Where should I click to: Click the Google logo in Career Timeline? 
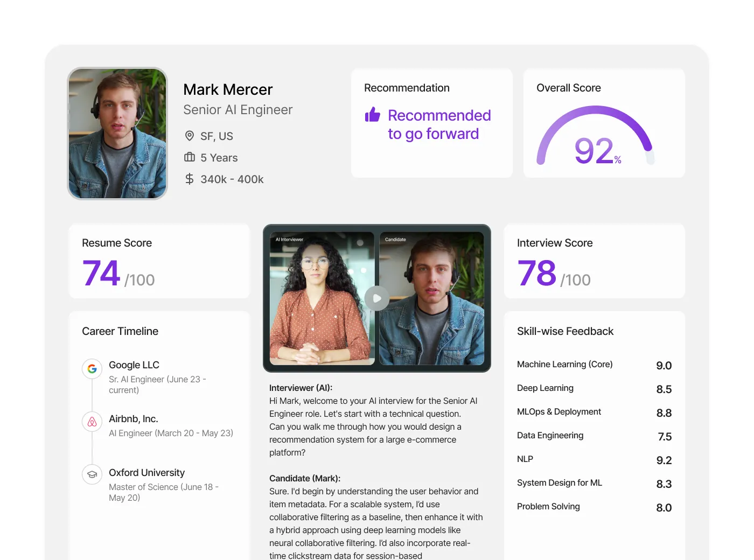pos(92,369)
